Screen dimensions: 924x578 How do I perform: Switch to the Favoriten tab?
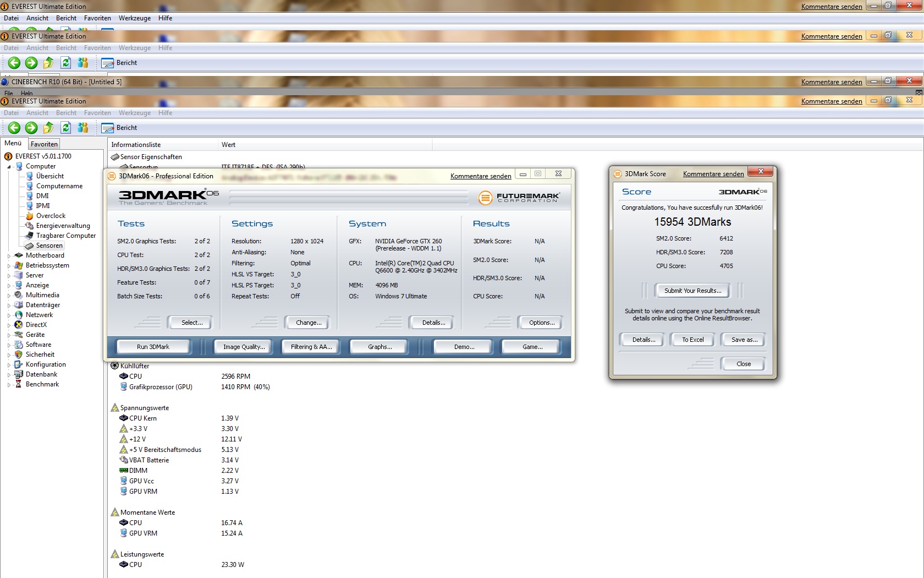(44, 144)
